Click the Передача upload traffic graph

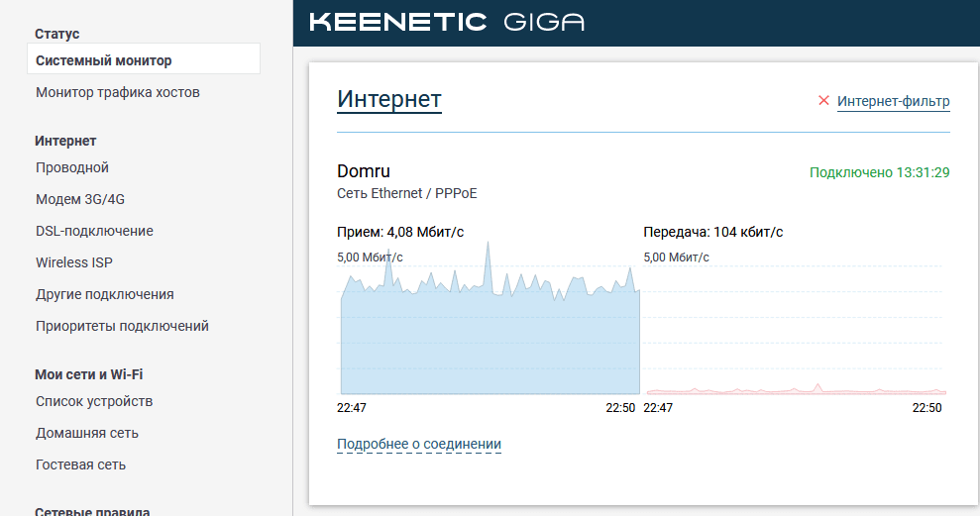pos(795,337)
